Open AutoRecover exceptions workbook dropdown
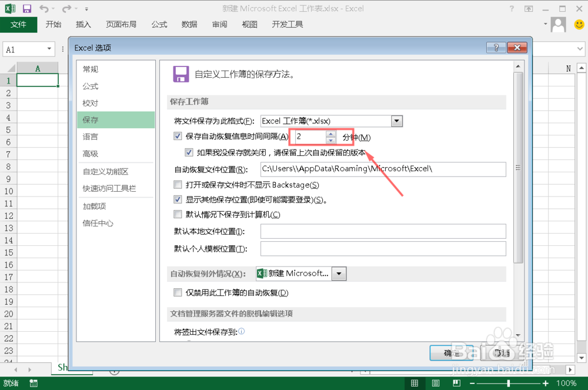 [x=339, y=274]
